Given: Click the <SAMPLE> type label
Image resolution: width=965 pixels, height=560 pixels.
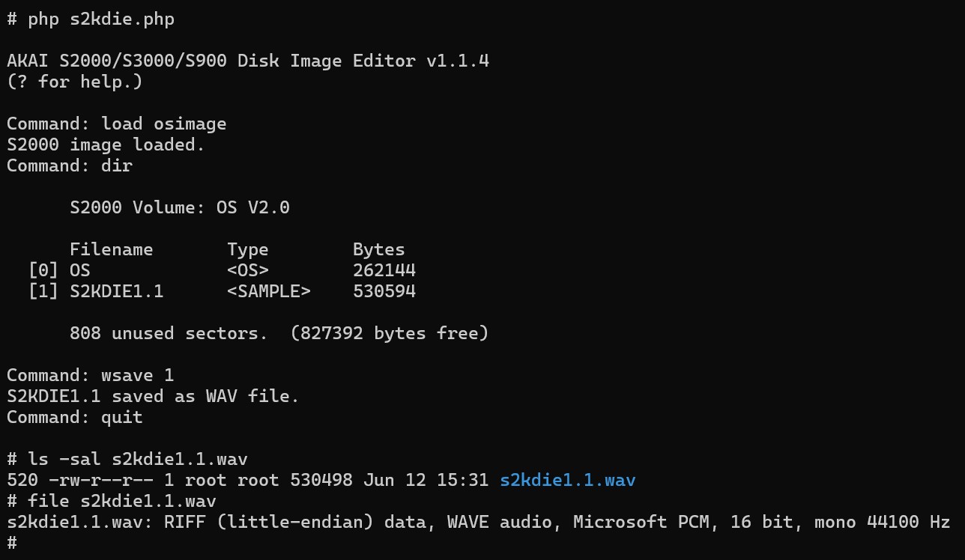Looking at the screenshot, I should 269,291.
